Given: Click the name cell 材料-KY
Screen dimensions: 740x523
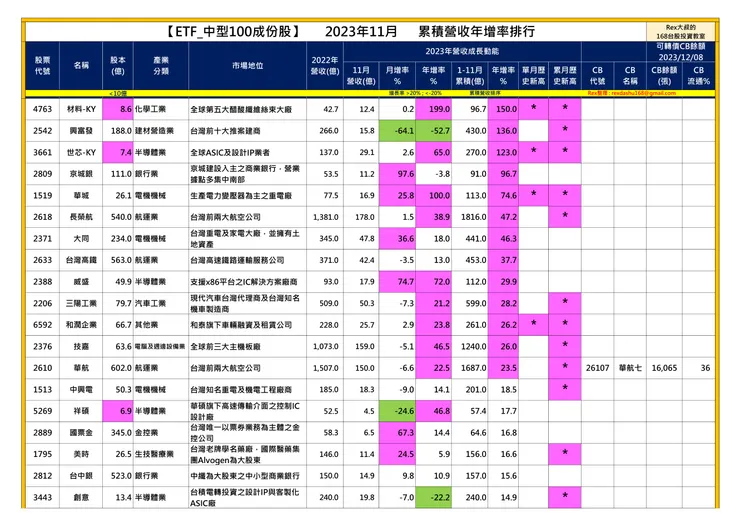Looking at the screenshot, I should point(81,109).
